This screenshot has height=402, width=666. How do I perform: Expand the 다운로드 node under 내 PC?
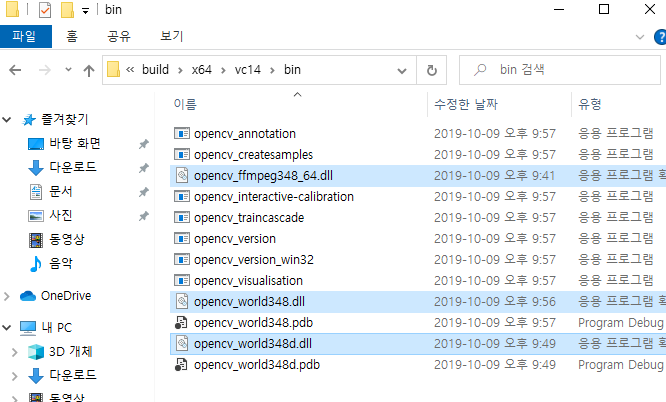pos(14,376)
